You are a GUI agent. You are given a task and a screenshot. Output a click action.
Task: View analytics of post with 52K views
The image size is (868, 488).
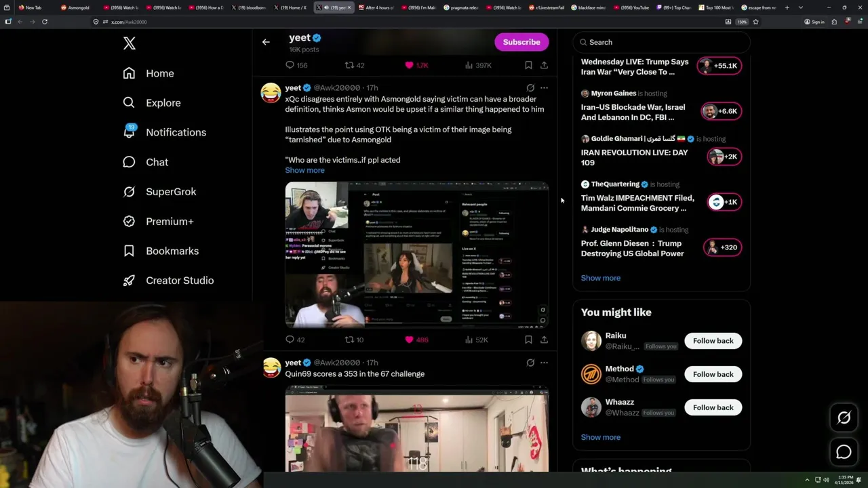click(x=477, y=340)
